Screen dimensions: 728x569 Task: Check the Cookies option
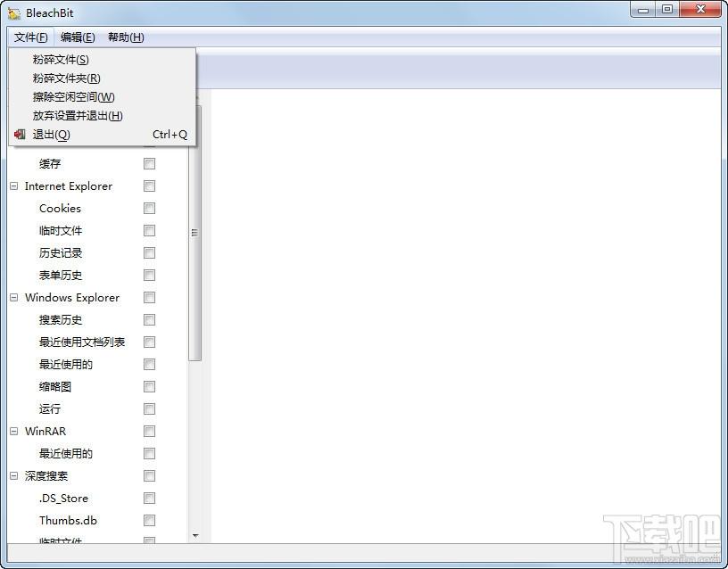point(150,209)
